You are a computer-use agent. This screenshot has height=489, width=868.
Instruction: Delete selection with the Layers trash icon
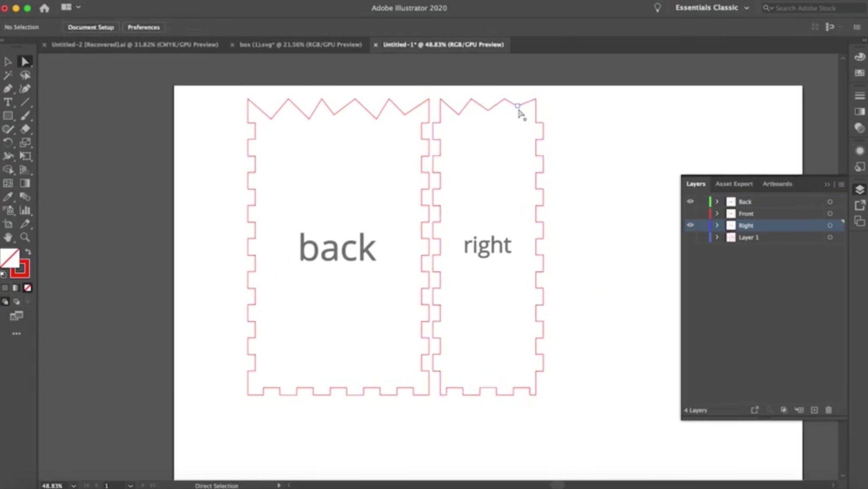coord(829,410)
